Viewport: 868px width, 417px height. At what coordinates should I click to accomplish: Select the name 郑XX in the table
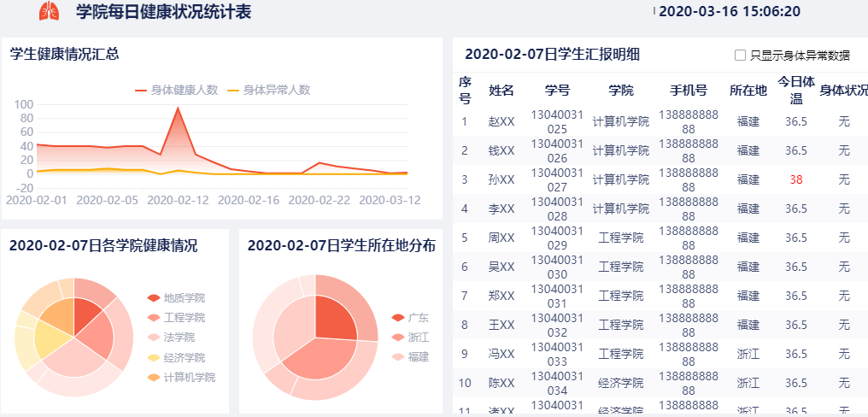point(501,296)
